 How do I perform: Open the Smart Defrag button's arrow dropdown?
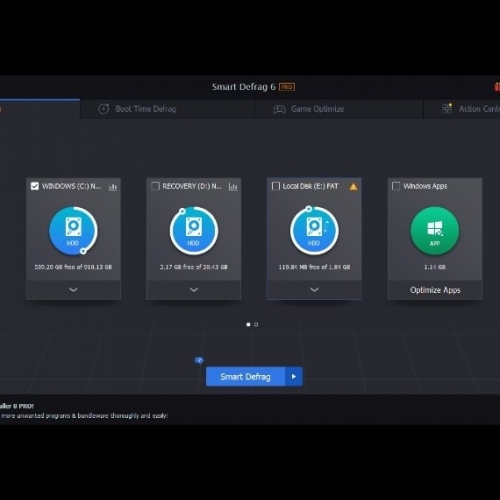(294, 377)
